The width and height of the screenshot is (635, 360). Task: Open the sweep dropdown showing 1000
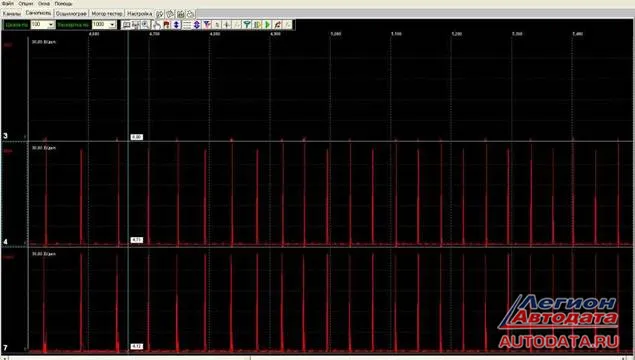pyautogui.click(x=104, y=24)
